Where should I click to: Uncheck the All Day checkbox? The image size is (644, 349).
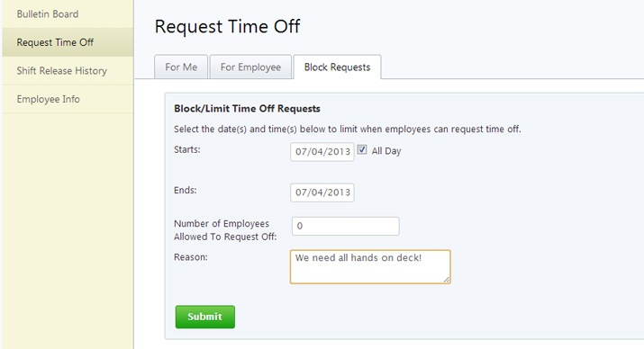tap(362, 149)
